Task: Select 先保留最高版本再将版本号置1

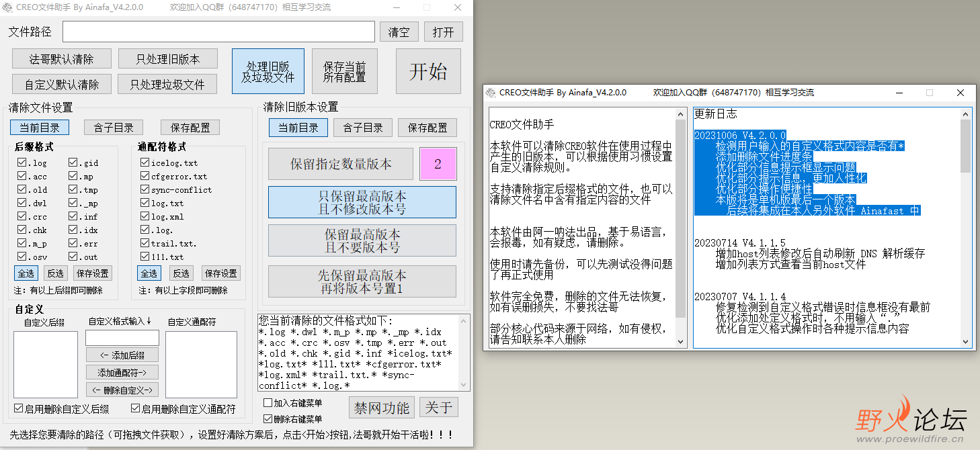Action: (362, 281)
